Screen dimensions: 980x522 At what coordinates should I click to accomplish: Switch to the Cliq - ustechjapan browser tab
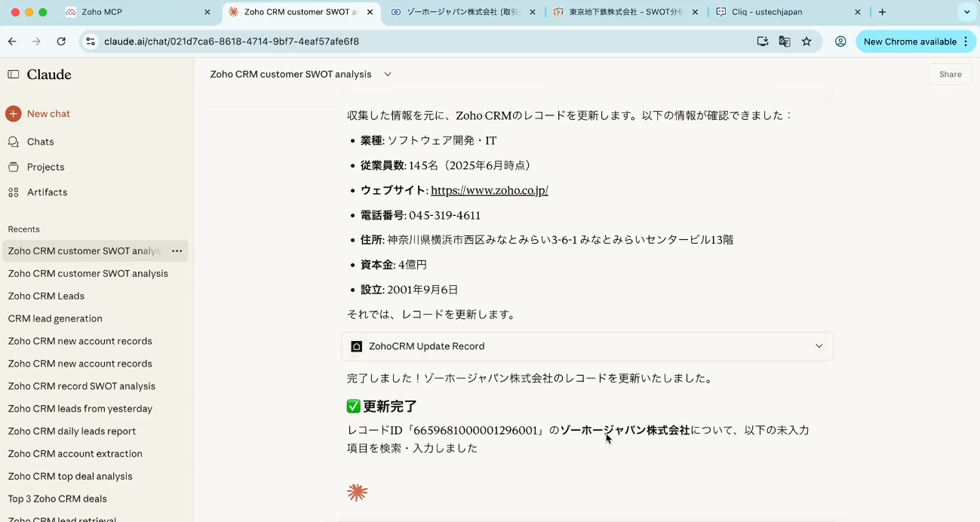pyautogui.click(x=788, y=12)
